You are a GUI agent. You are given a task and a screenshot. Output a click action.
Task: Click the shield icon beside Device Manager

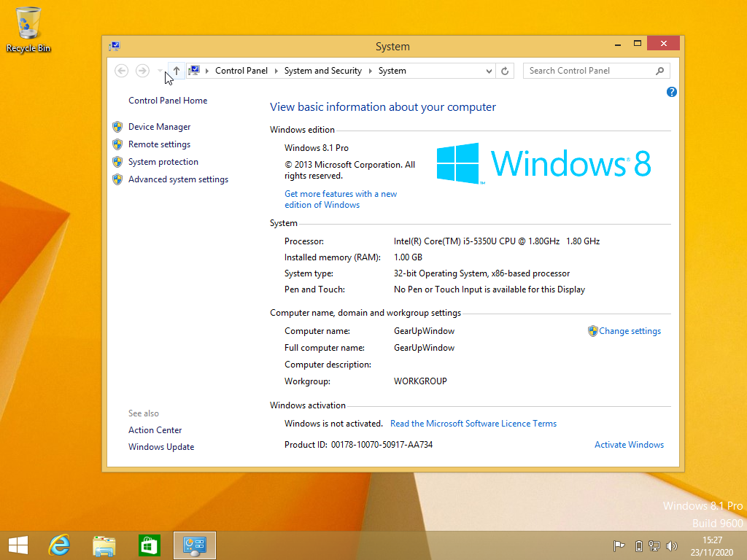[x=117, y=127]
